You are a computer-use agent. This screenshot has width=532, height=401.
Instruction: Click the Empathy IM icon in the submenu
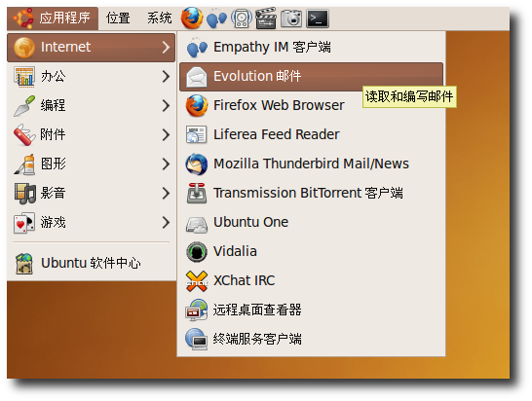coord(197,48)
